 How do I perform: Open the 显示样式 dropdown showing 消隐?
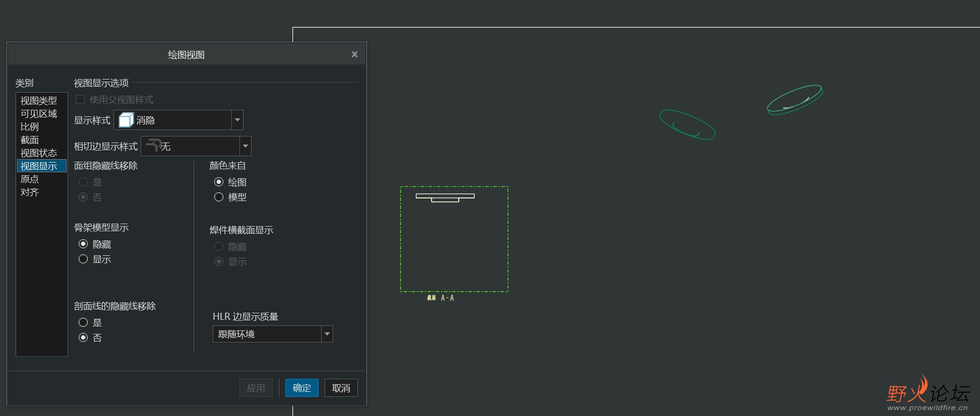click(178, 120)
